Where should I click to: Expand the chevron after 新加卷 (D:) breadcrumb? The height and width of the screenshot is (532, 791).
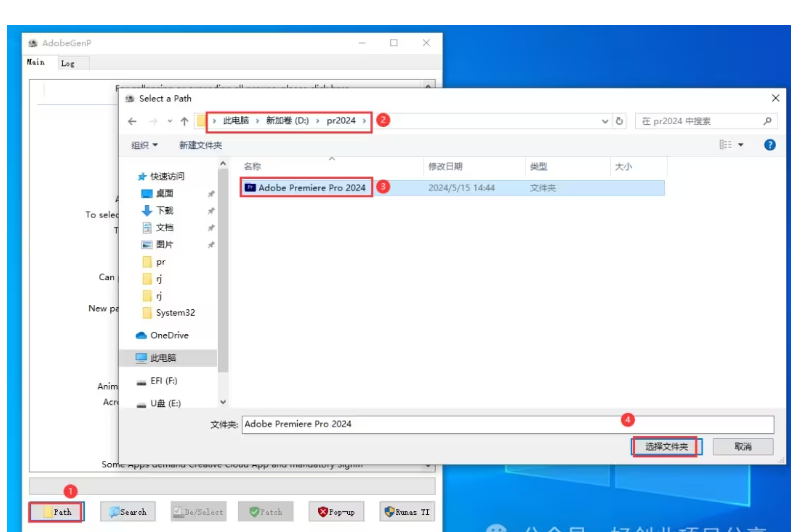coord(318,121)
